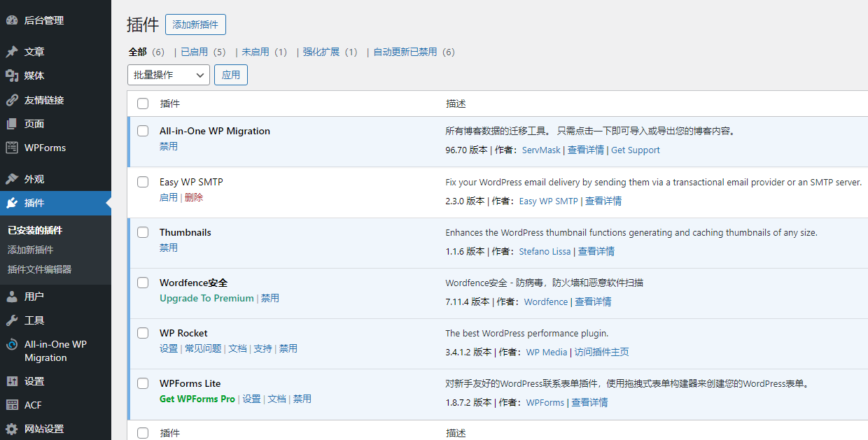Open the WPForms author link

pos(545,403)
